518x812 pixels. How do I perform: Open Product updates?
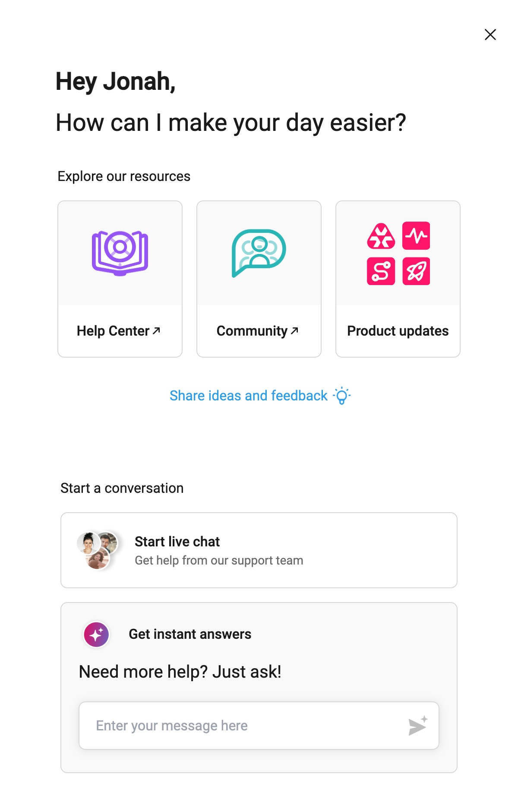click(x=398, y=331)
